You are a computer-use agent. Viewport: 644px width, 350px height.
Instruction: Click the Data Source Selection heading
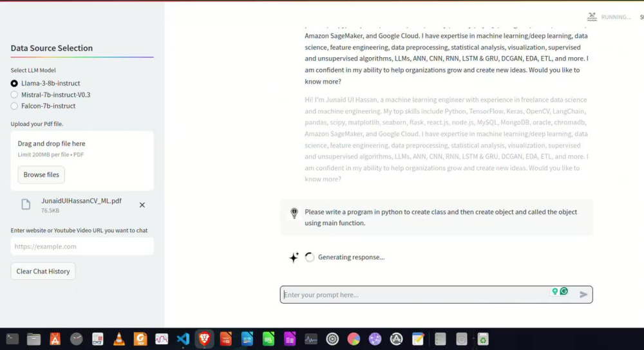coord(52,48)
